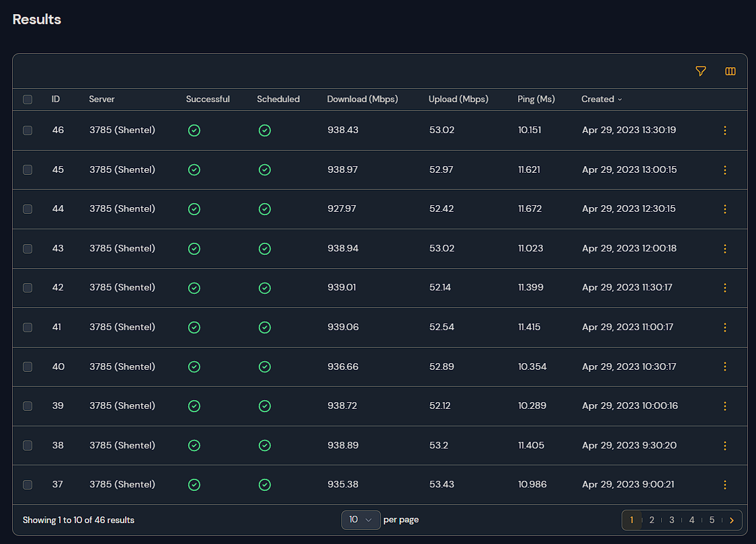Go to page 3 of results
This screenshot has height=544, width=756.
pyautogui.click(x=671, y=520)
